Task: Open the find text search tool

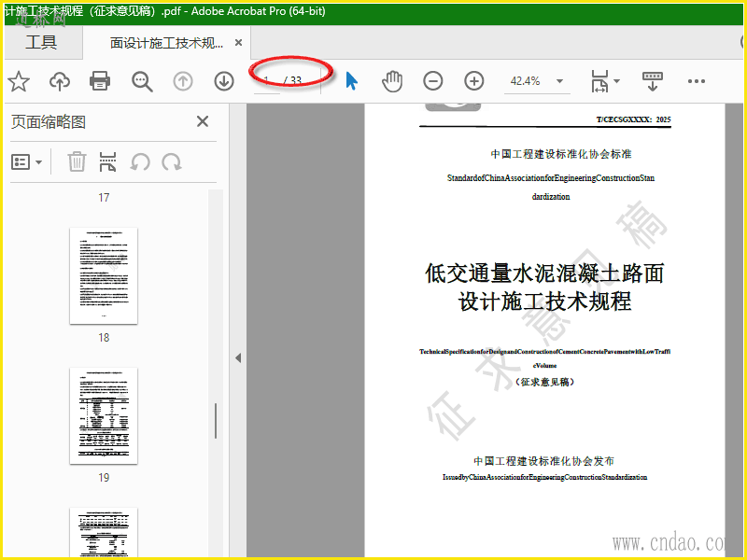Action: tap(142, 81)
